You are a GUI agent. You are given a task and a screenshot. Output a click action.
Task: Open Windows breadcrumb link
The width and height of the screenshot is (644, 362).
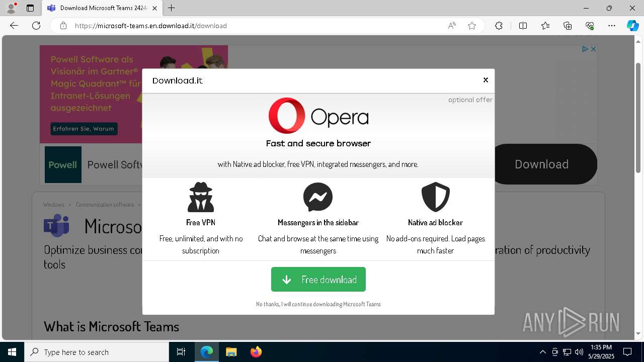(x=54, y=205)
